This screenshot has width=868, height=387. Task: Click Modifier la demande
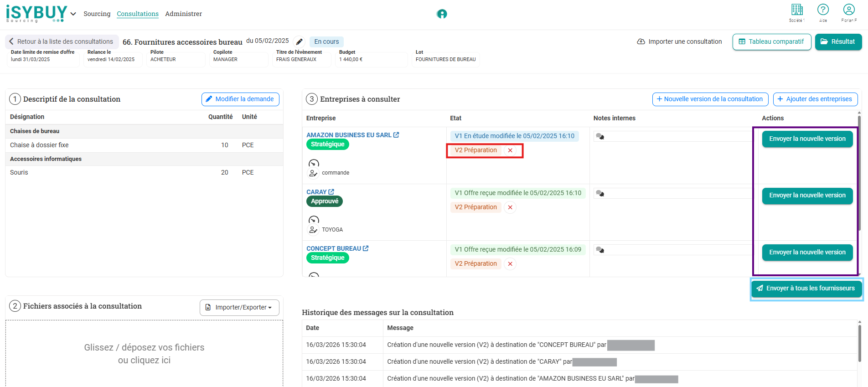240,99
